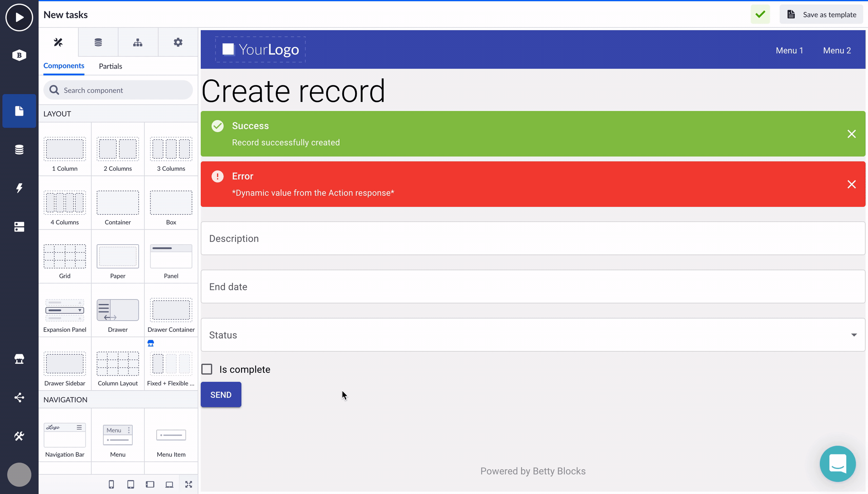Open the Actions lightning bolt icon
Screen dimensions: 868x494
[x=19, y=188]
